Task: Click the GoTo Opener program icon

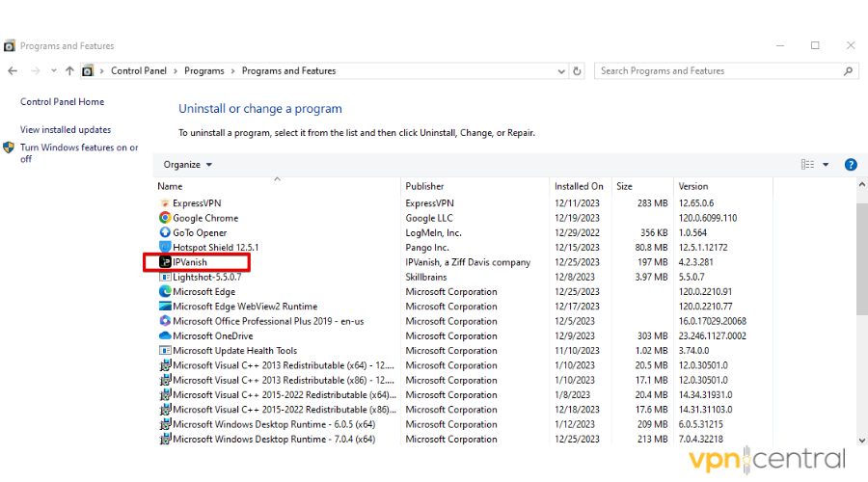Action: point(165,232)
